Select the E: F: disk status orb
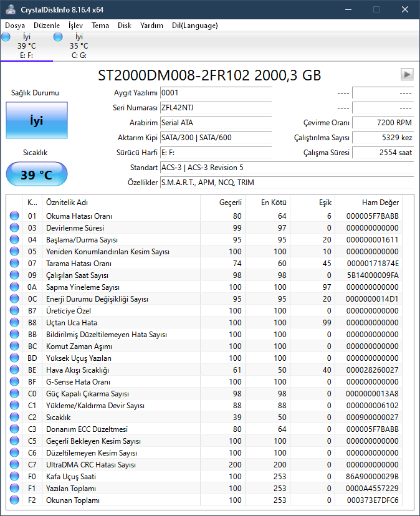Screen dimensions: 420x516 (x=6, y=37)
